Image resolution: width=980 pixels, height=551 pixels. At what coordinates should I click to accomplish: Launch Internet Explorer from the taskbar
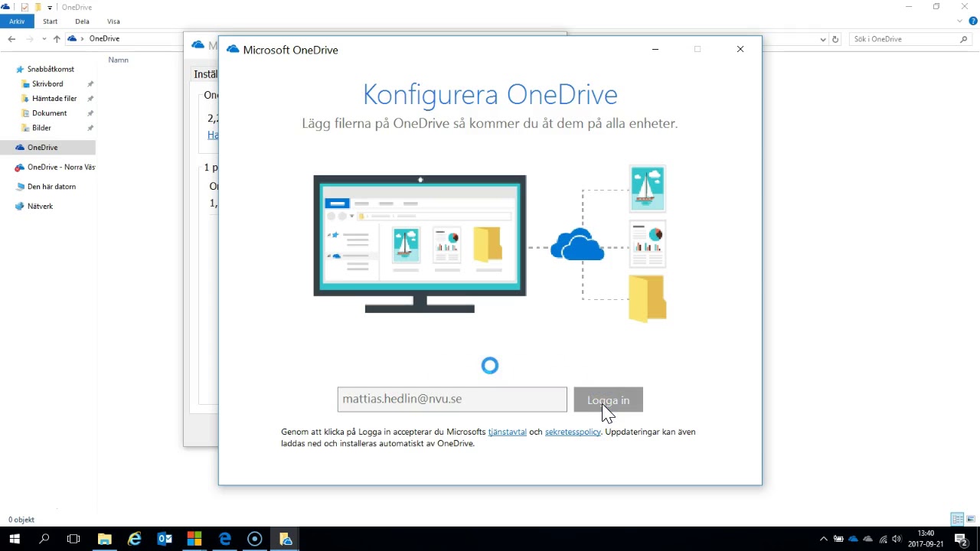[135, 539]
